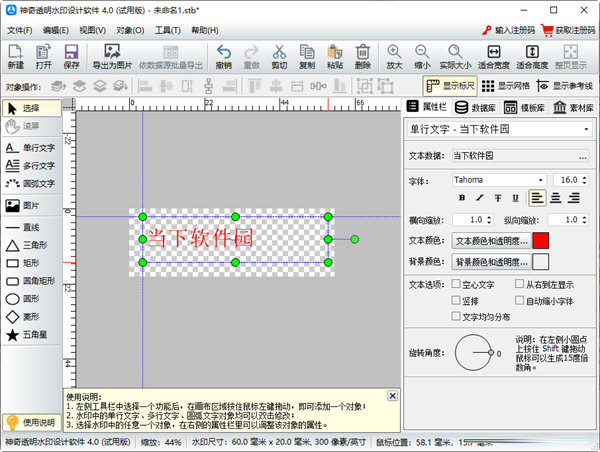Click the 旋转角度 rotation dial
600x452 pixels.
pyautogui.click(x=473, y=352)
